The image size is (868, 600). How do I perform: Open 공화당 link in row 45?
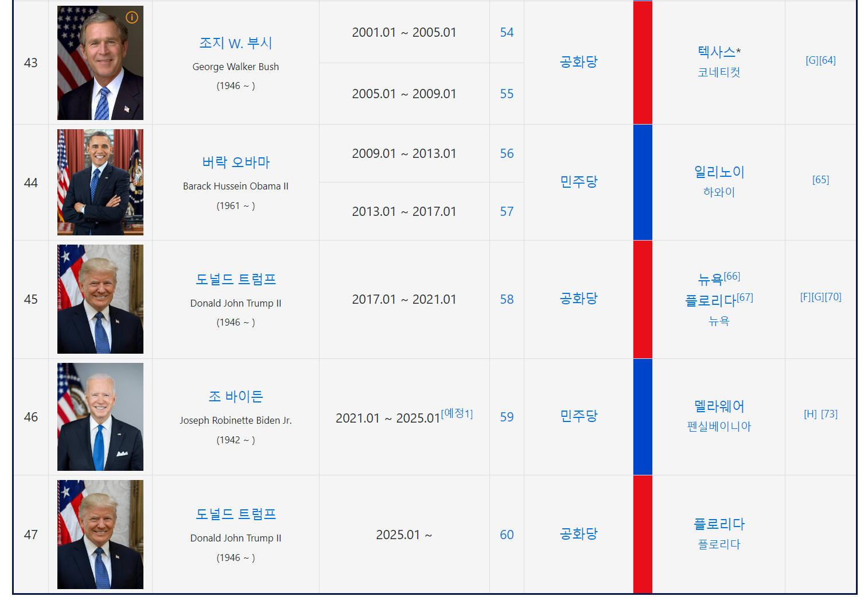(579, 299)
